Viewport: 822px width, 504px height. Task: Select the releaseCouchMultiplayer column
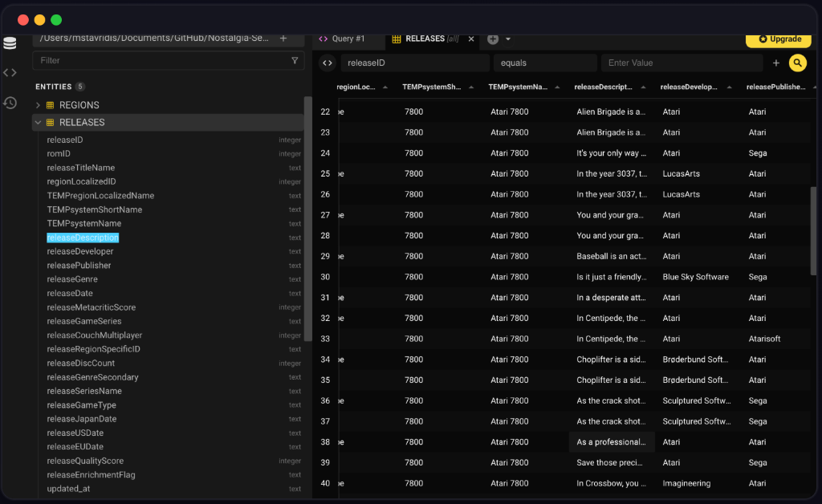click(95, 335)
